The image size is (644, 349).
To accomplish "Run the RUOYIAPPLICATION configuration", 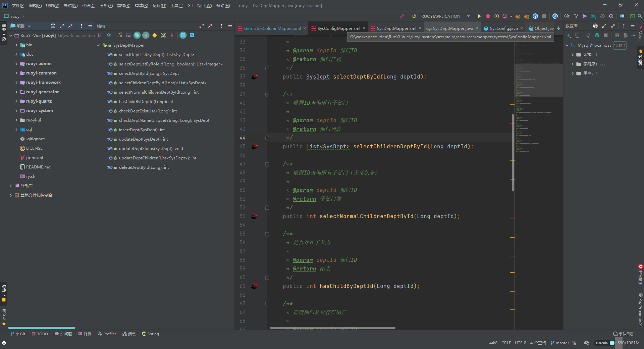I will pos(479,16).
